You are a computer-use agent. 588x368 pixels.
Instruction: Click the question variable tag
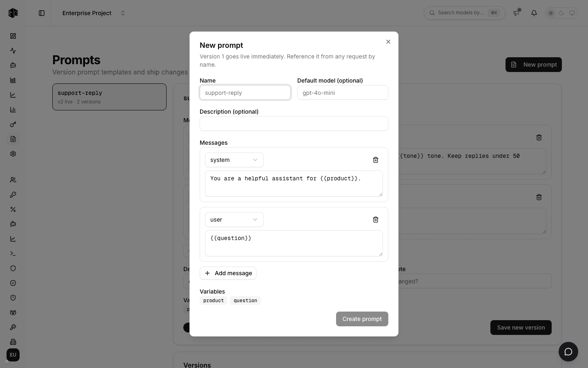pos(245,301)
